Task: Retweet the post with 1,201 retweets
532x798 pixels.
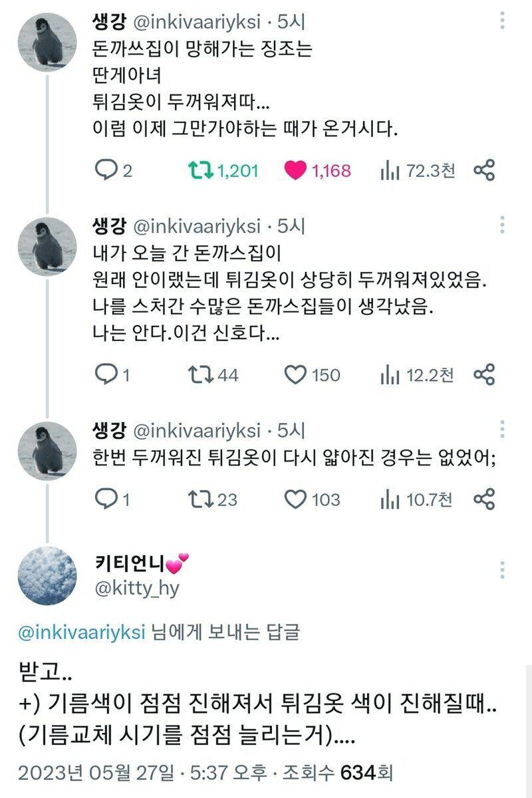Action: coord(198,171)
